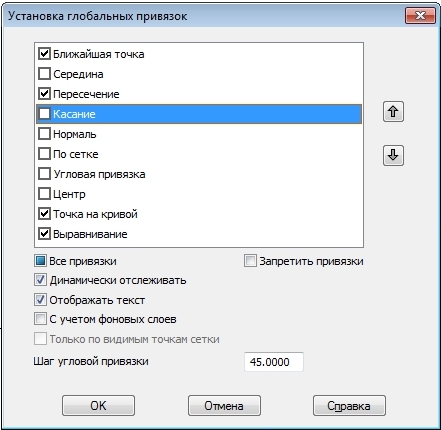Confirm the dialog with OK

click(x=98, y=406)
